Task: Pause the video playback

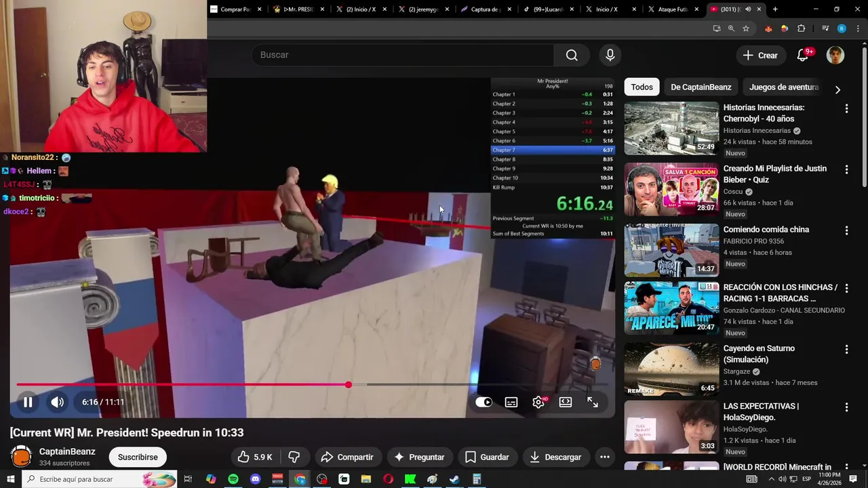Action: point(28,402)
